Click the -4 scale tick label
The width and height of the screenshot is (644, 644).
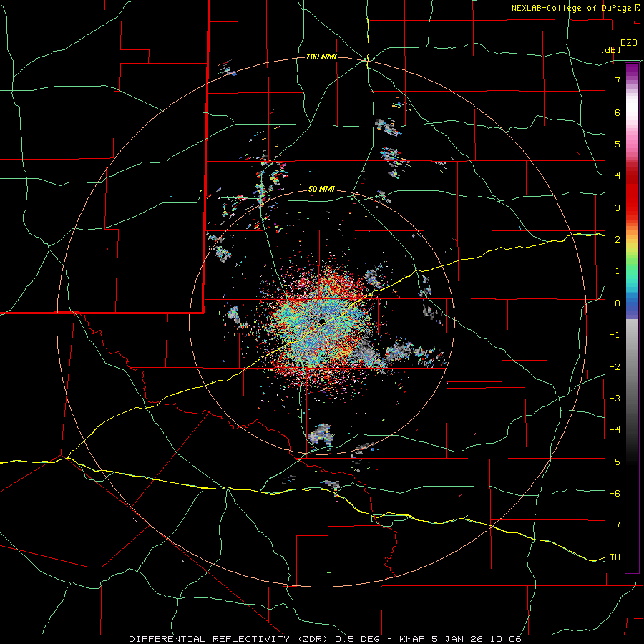coord(615,430)
